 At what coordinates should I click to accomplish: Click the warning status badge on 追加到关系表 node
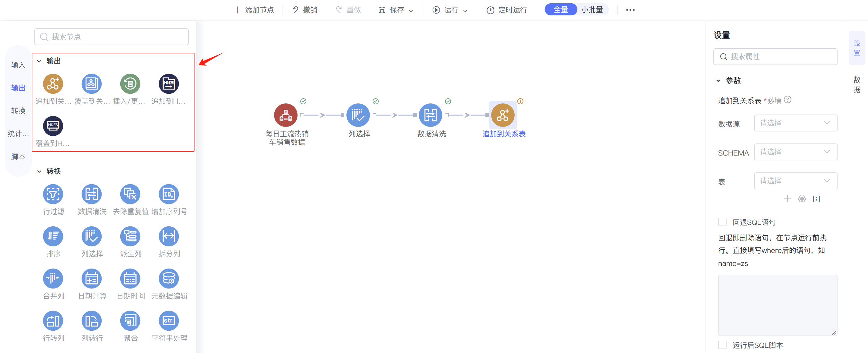click(x=520, y=101)
